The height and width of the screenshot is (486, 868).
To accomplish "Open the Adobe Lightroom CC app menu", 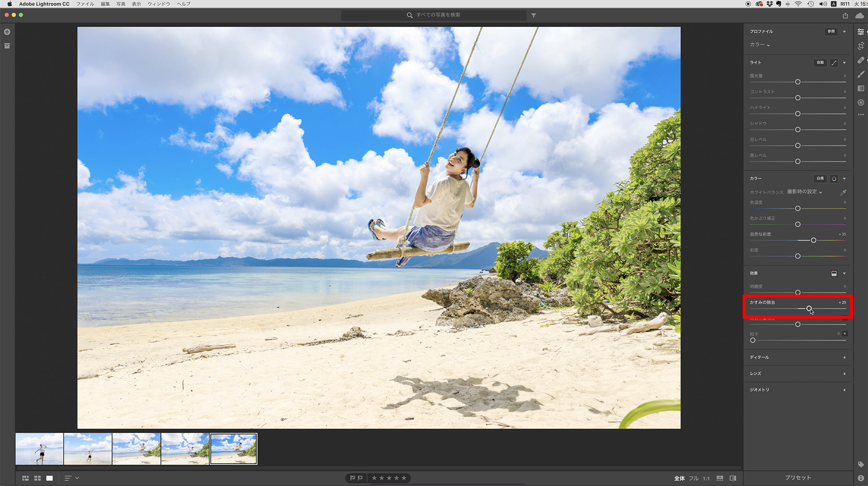I will click(x=44, y=4).
